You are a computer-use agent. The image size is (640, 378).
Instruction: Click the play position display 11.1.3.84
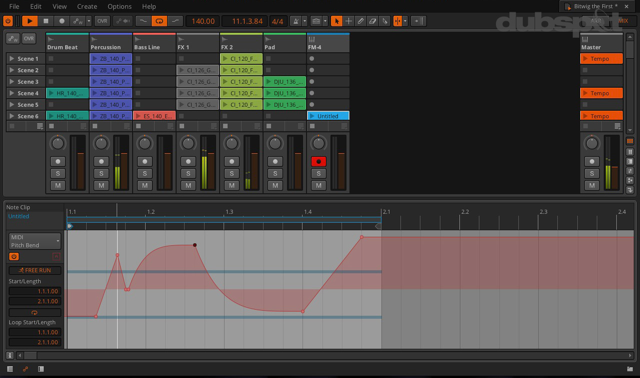(x=245, y=21)
